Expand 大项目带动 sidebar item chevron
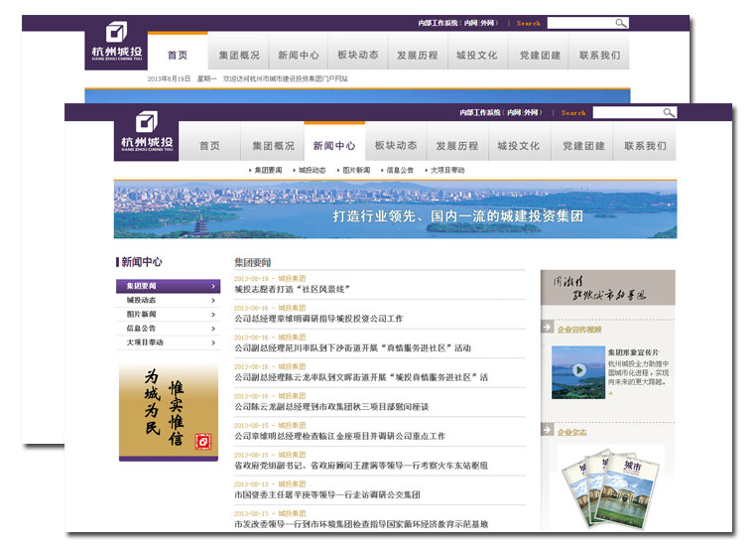The height and width of the screenshot is (551, 756). (213, 342)
